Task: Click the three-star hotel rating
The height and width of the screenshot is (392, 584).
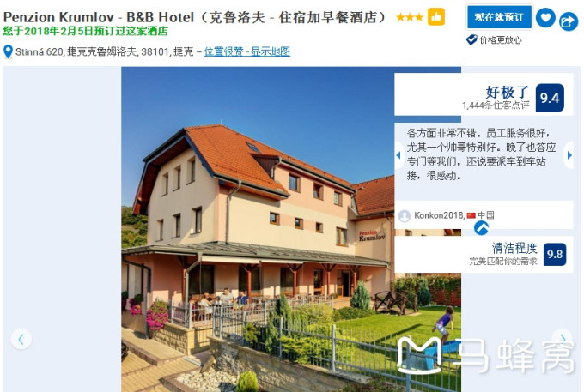Action: 410,17
